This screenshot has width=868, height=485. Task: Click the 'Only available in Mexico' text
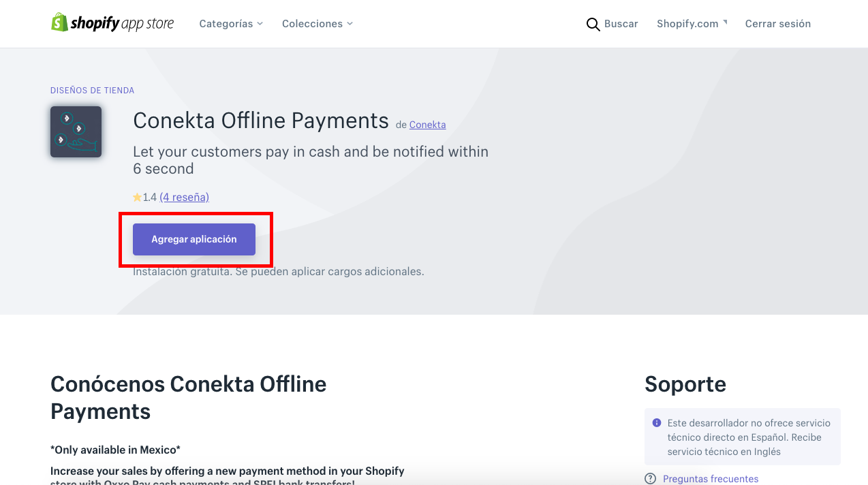point(115,450)
